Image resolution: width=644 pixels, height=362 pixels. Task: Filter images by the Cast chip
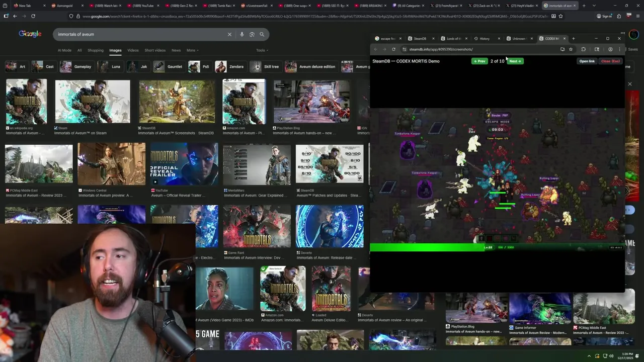pos(43,66)
